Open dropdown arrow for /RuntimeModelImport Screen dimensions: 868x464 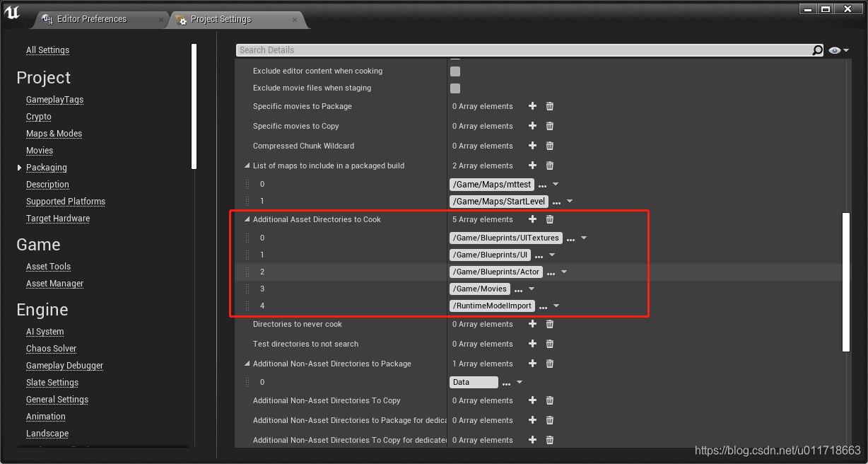click(556, 306)
